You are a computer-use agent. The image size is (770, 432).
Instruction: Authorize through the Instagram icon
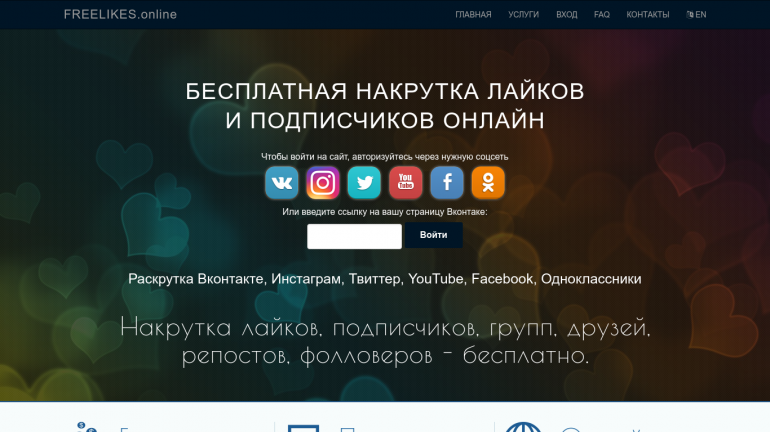point(323,183)
